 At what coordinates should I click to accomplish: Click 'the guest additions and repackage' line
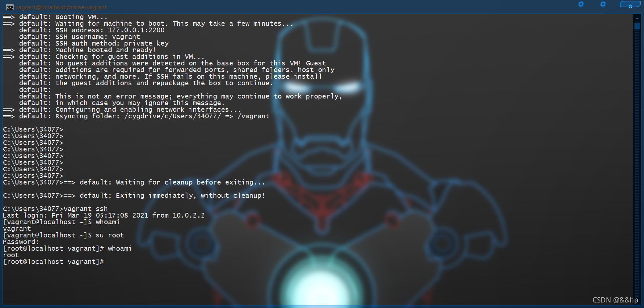tap(146, 83)
